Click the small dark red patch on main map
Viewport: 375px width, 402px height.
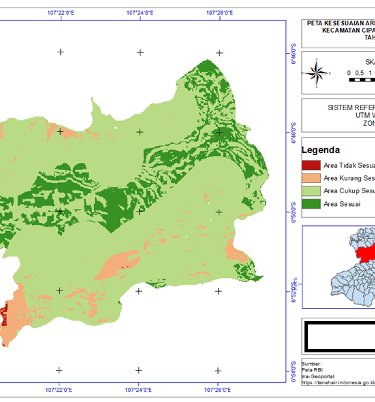tap(4, 315)
